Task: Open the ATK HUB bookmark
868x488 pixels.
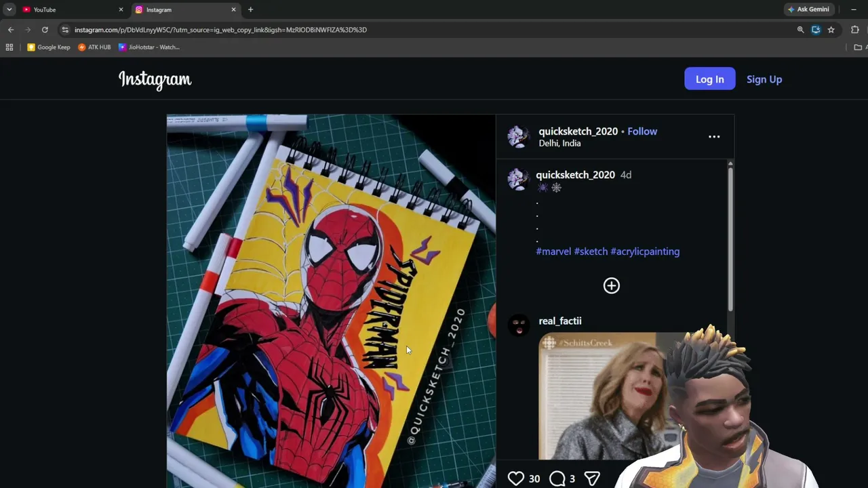Action: (94, 47)
